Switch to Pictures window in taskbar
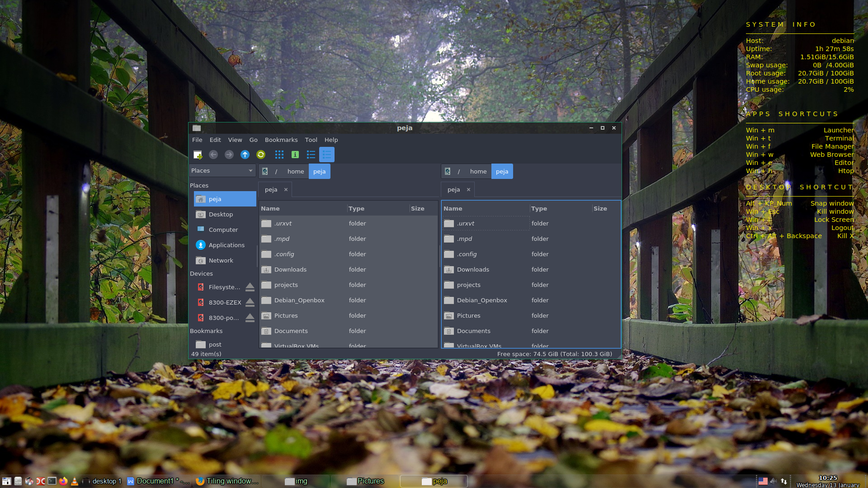The image size is (868, 488). tap(365, 481)
